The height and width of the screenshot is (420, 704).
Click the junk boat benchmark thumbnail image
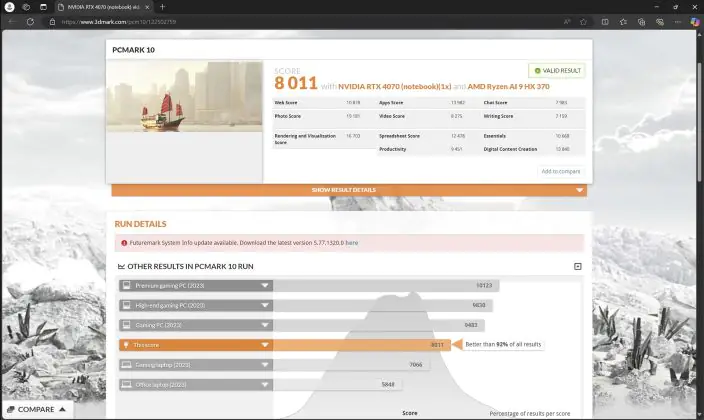[185, 97]
